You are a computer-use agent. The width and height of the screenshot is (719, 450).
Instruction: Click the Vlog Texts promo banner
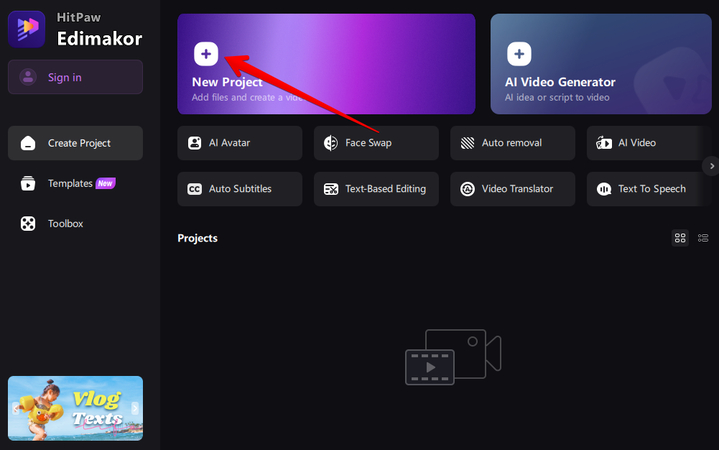point(75,408)
